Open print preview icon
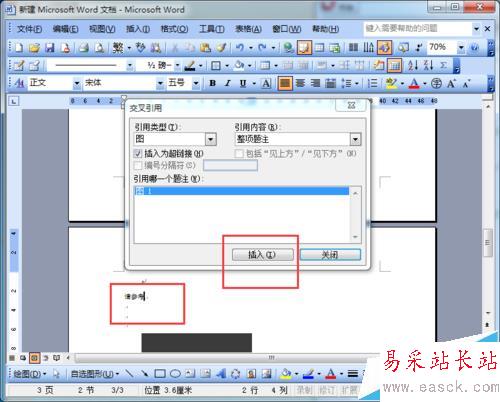The height and width of the screenshot is (402, 500). 99,48
